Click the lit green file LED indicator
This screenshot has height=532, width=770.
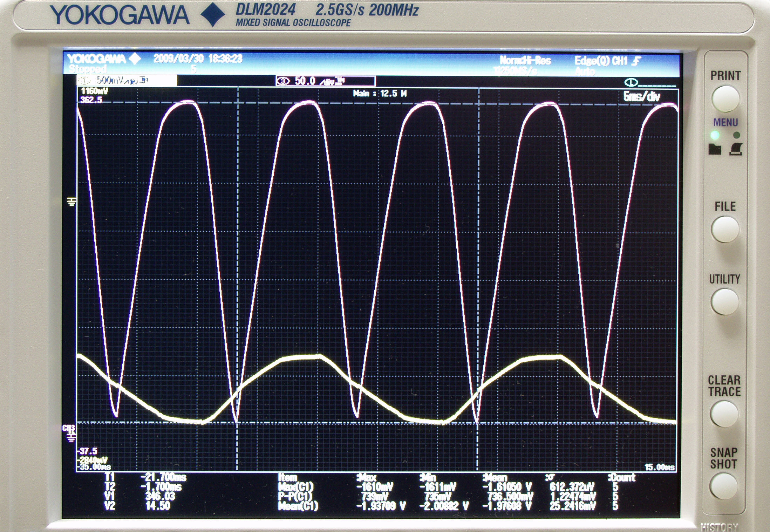[x=714, y=135]
